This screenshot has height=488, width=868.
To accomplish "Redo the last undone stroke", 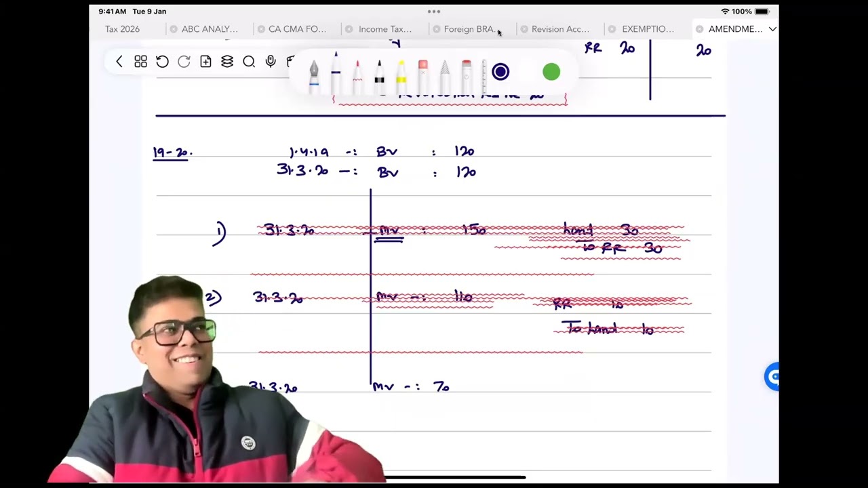I will pyautogui.click(x=184, y=62).
